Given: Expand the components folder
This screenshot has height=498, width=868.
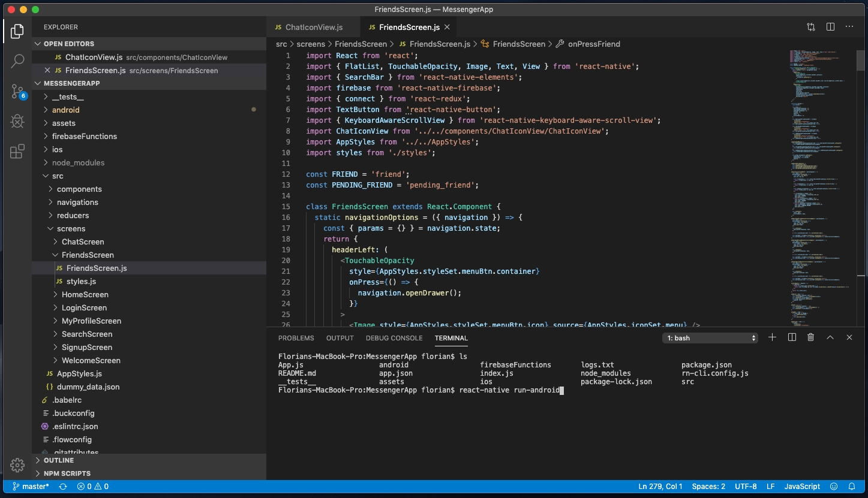Looking at the screenshot, I should 79,189.
